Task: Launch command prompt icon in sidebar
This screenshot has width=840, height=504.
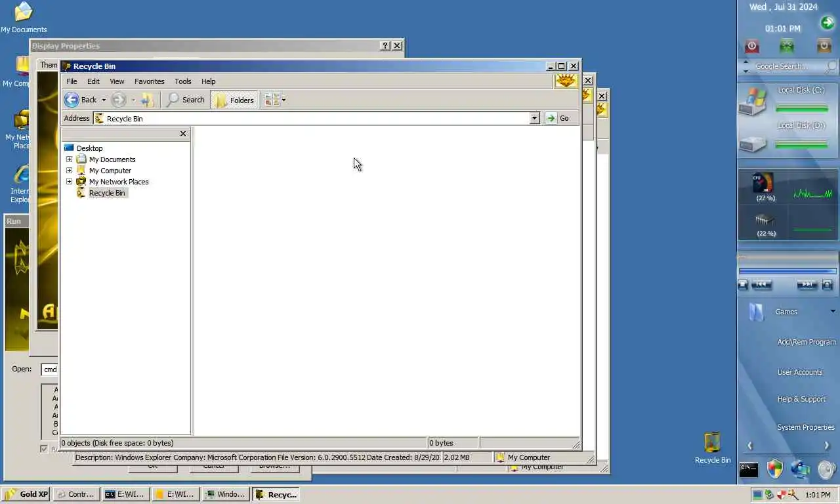Action: tap(749, 470)
